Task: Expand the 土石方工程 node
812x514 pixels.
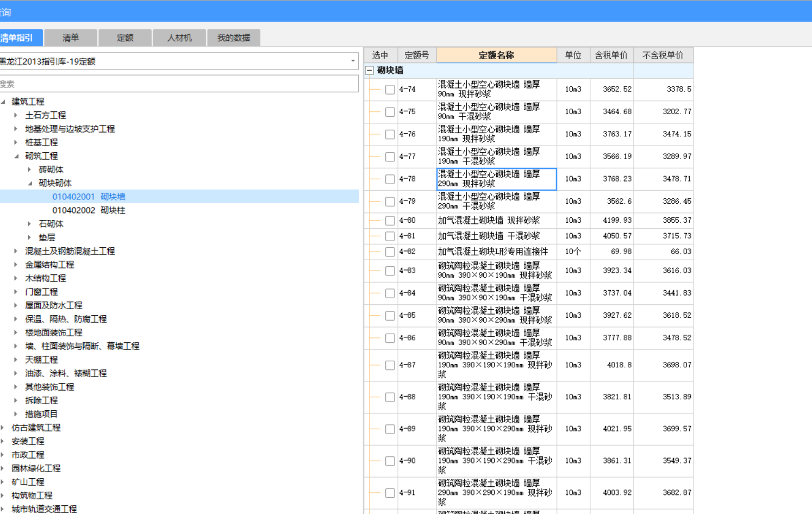Action: point(16,115)
